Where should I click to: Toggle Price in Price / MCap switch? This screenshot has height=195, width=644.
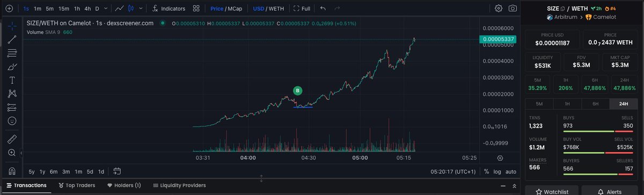click(217, 9)
